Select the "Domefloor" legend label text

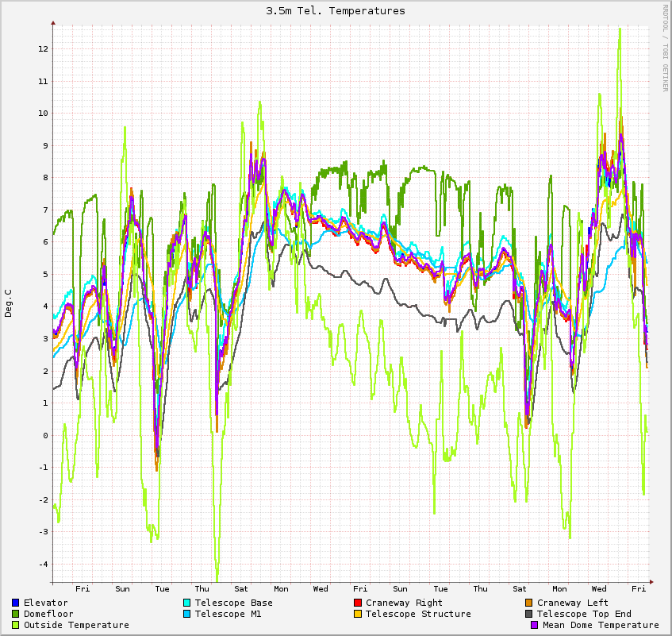[x=48, y=614]
